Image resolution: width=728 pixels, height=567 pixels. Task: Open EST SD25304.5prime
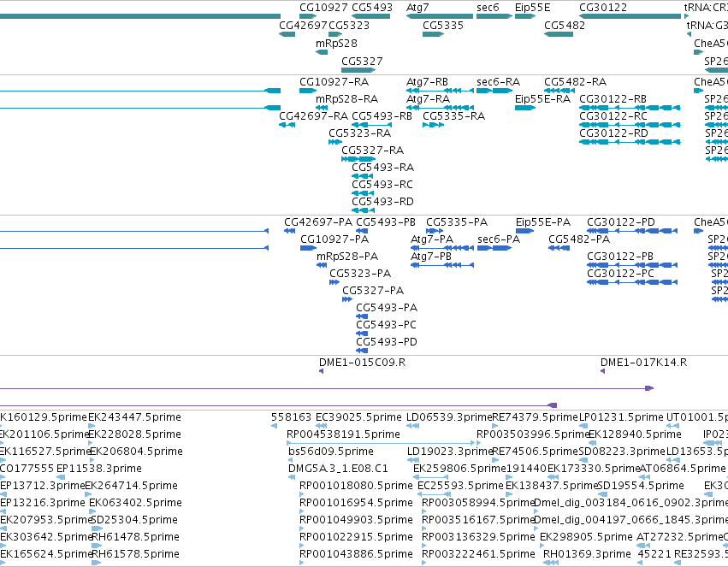[97, 529]
